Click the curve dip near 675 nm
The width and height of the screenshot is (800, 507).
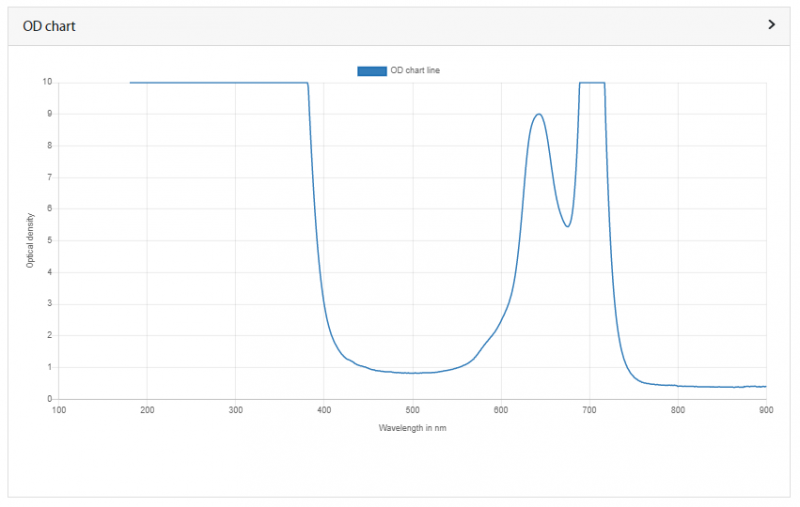(567, 226)
